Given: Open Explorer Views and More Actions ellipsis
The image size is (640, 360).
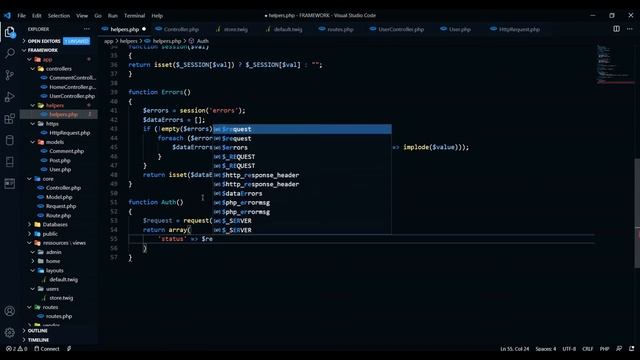Looking at the screenshot, I should tap(87, 29).
